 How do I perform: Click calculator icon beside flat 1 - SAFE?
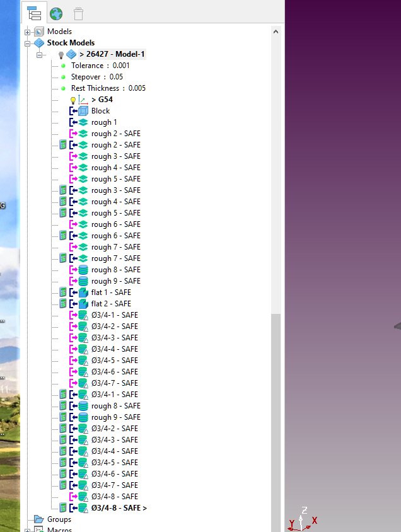(x=63, y=292)
